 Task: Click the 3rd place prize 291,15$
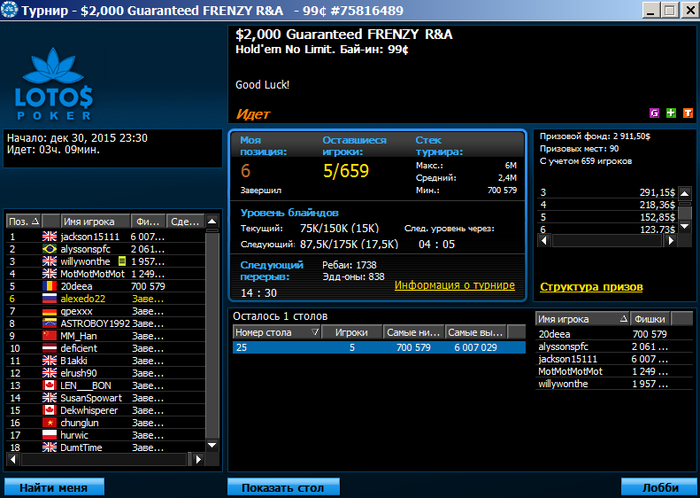point(657,193)
